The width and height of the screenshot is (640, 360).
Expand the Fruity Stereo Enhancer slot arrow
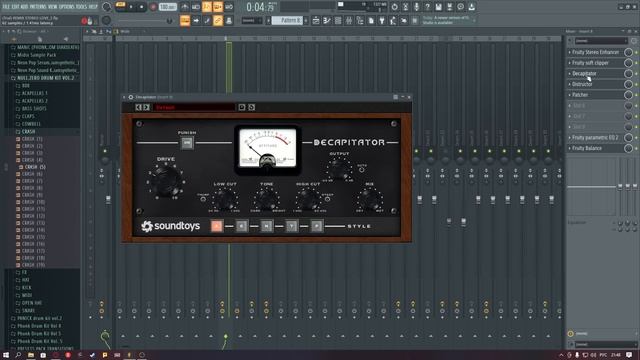coord(570,52)
